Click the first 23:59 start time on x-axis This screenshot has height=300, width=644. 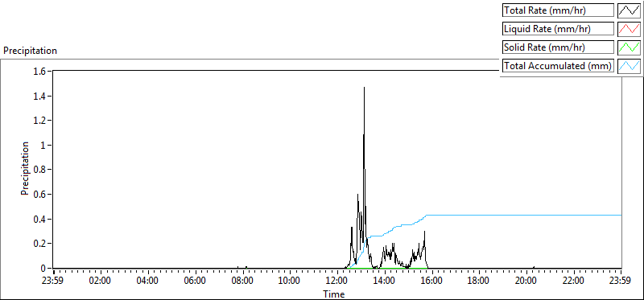53,281
